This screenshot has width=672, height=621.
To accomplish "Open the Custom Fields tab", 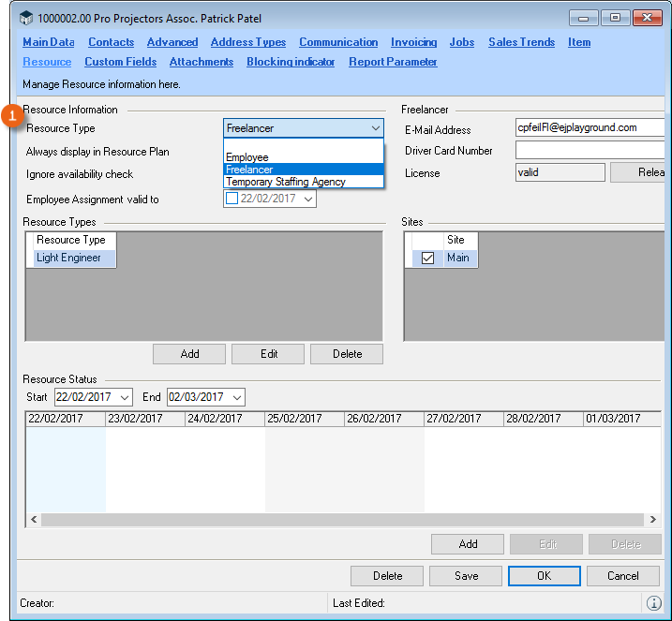I will [120, 62].
